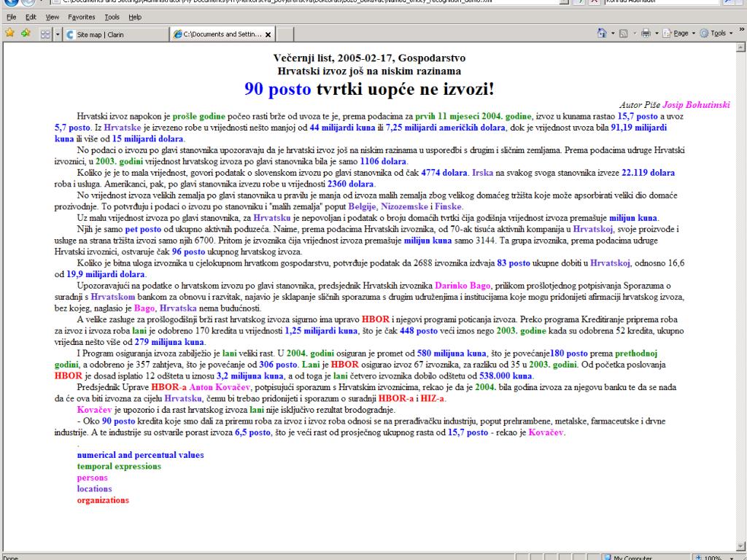Click the value '44 milijardi kuna'
This screenshot has height=560, width=747.
pyautogui.click(x=343, y=128)
